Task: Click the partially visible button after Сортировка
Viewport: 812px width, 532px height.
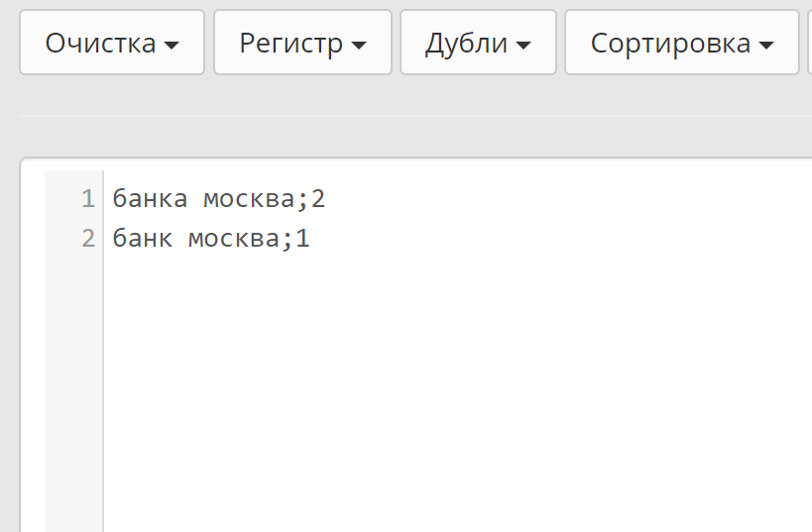Action: point(809,43)
